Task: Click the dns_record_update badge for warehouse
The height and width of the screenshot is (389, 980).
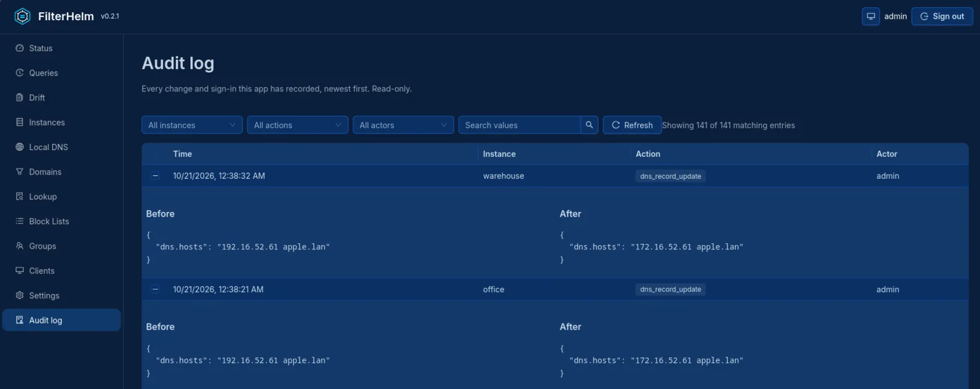Action: pos(671,176)
